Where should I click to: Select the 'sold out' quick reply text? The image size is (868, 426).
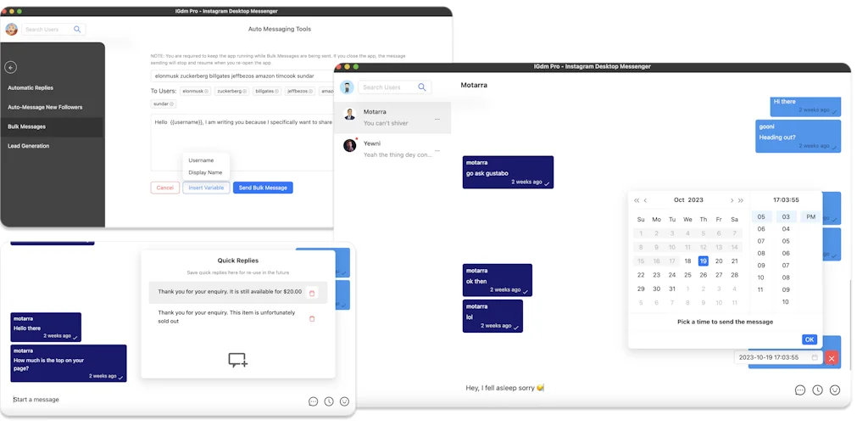pos(226,317)
